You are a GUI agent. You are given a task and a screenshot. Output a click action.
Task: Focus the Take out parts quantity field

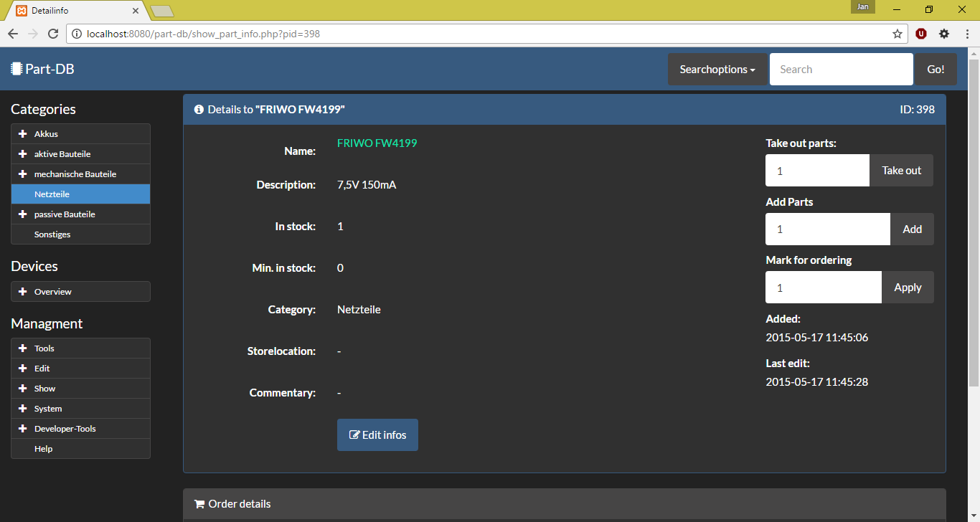[817, 171]
